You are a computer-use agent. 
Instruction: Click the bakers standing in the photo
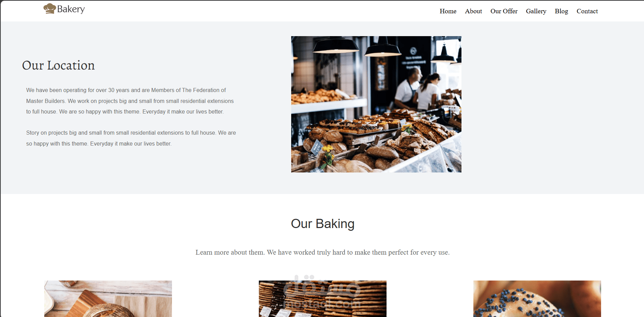pos(420,90)
